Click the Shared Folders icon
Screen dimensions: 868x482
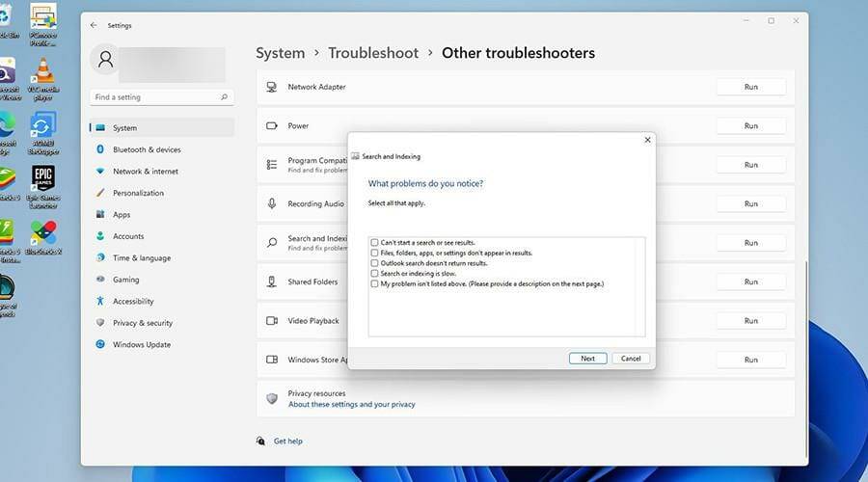(272, 281)
